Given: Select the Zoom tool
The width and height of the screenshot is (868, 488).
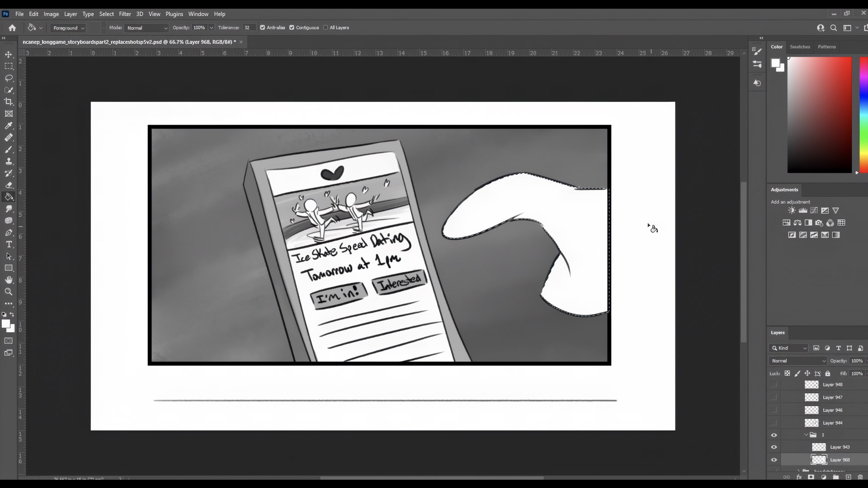Looking at the screenshot, I should pyautogui.click(x=9, y=292).
